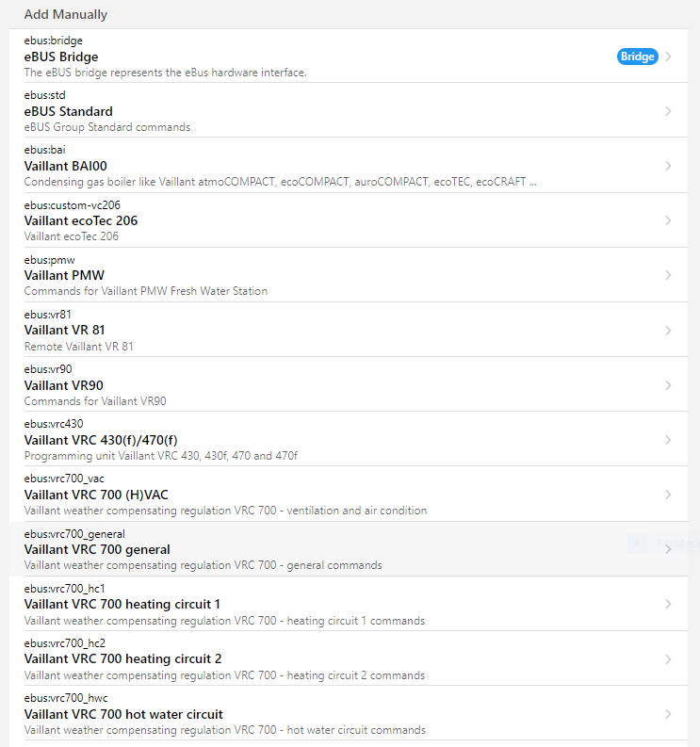
Task: Open the eBUS Bridge entry
Action: [x=60, y=57]
